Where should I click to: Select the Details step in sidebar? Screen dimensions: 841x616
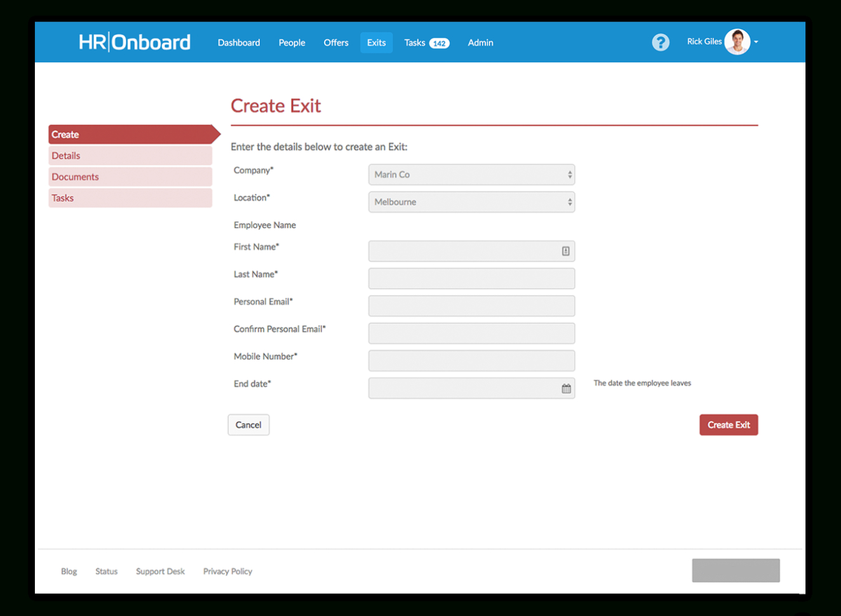[x=130, y=156]
